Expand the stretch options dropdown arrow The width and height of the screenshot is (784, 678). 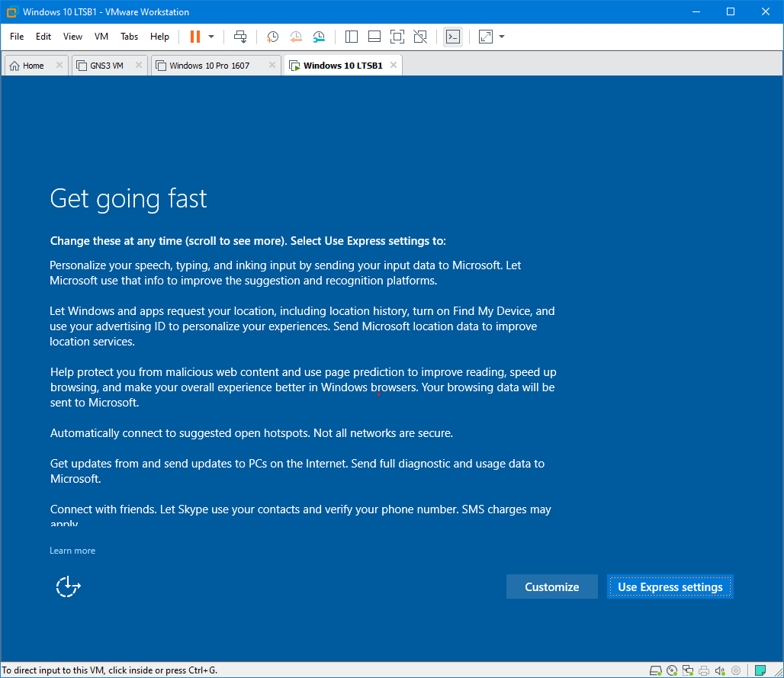[x=502, y=37]
